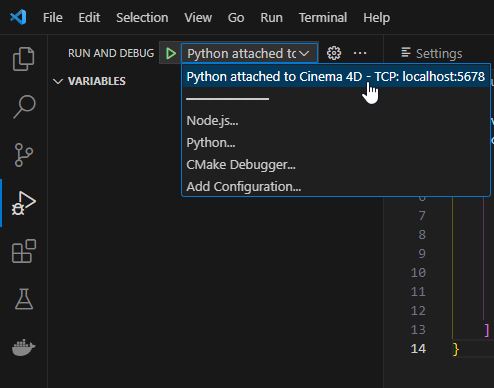Open launch.json with the gear icon
Image resolution: width=494 pixels, height=388 pixels.
334,53
